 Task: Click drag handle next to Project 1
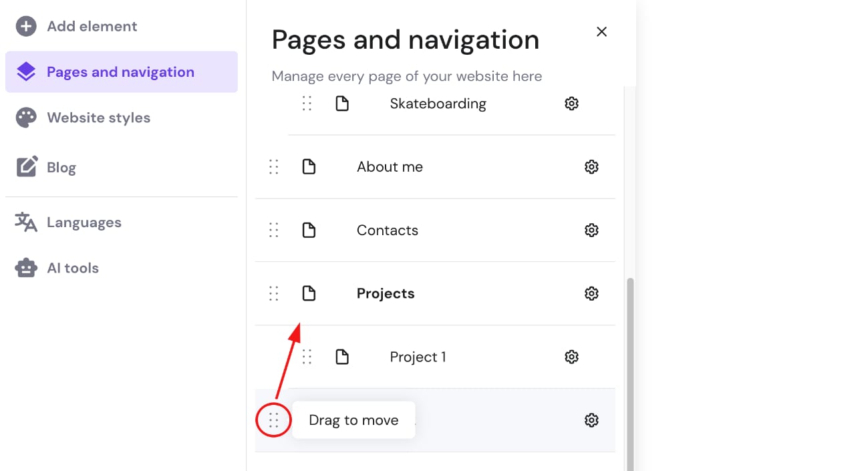[307, 357]
